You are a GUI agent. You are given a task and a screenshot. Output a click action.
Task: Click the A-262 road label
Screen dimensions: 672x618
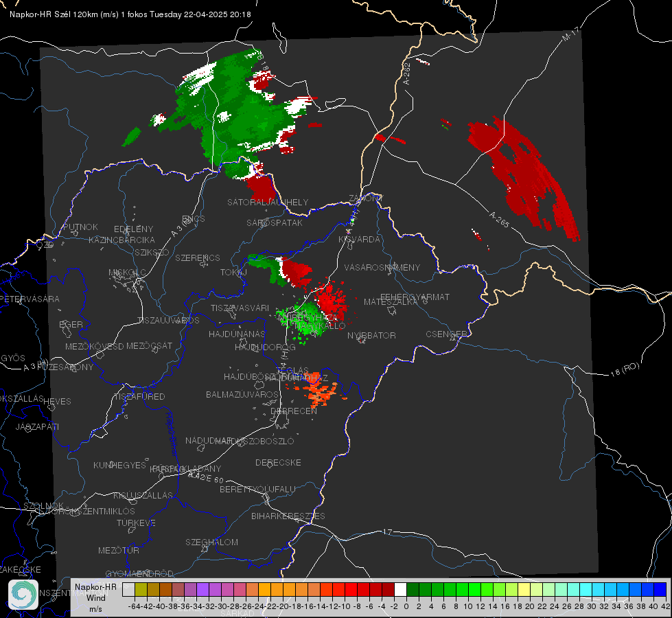click(407, 73)
